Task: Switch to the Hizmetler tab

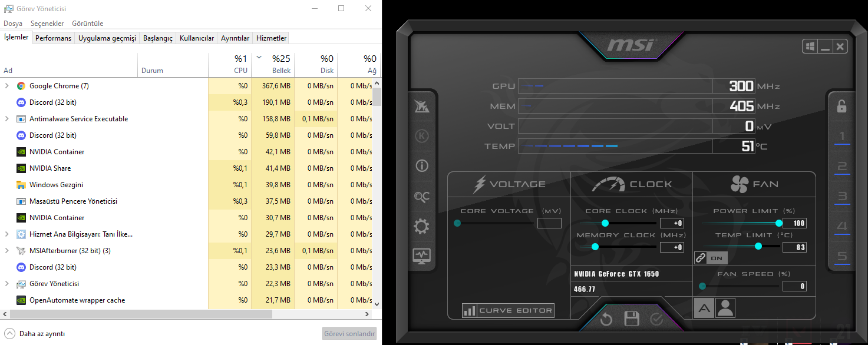Action: pyautogui.click(x=271, y=38)
